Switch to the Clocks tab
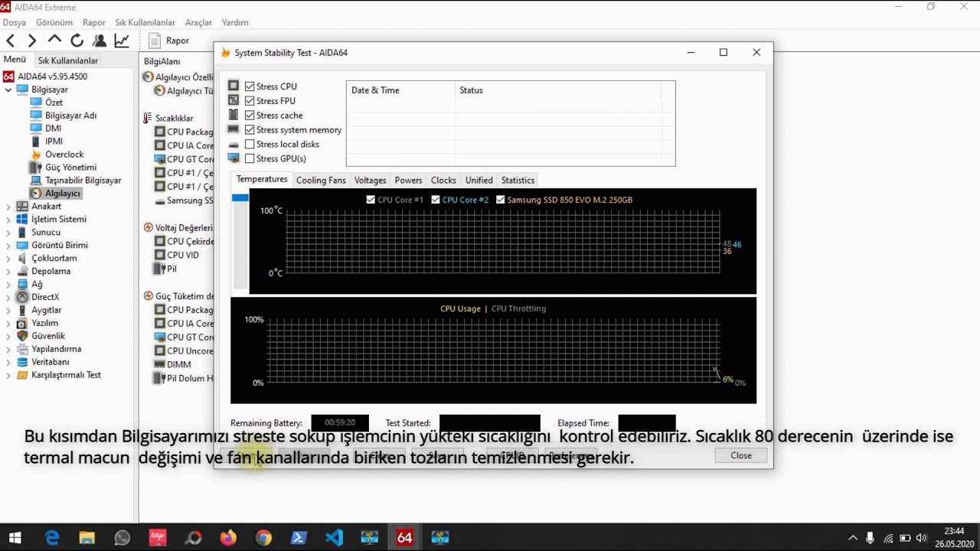 pos(443,181)
